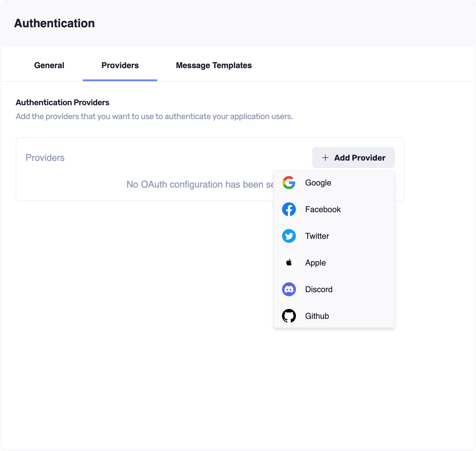Click the Google logo icon

[289, 183]
